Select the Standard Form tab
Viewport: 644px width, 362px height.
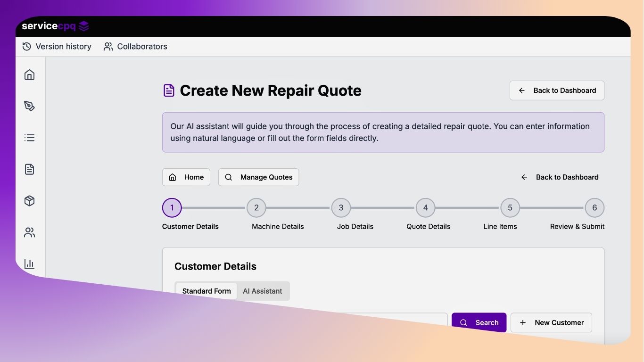tap(206, 291)
